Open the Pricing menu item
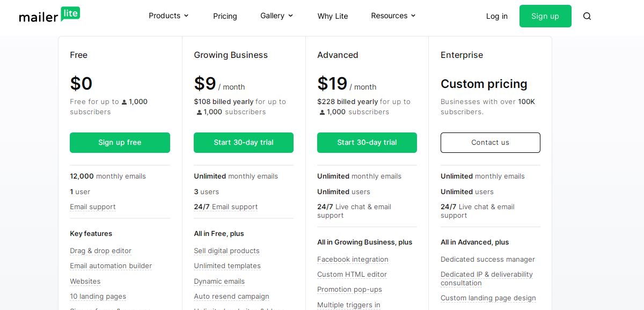Screen dimensions: 644x310 click(x=225, y=16)
